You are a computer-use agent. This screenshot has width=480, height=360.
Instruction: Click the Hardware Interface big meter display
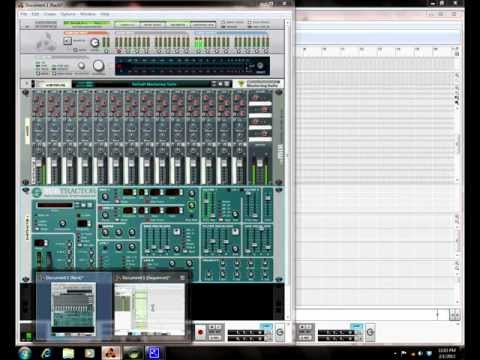coord(192,66)
